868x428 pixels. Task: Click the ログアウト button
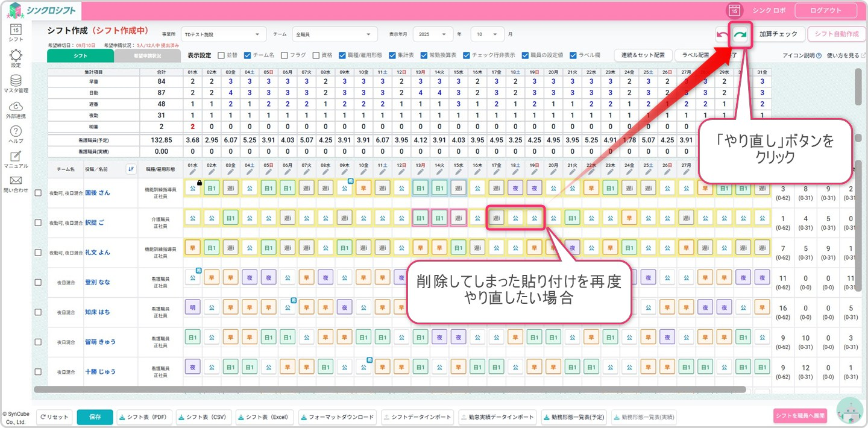[x=825, y=10]
